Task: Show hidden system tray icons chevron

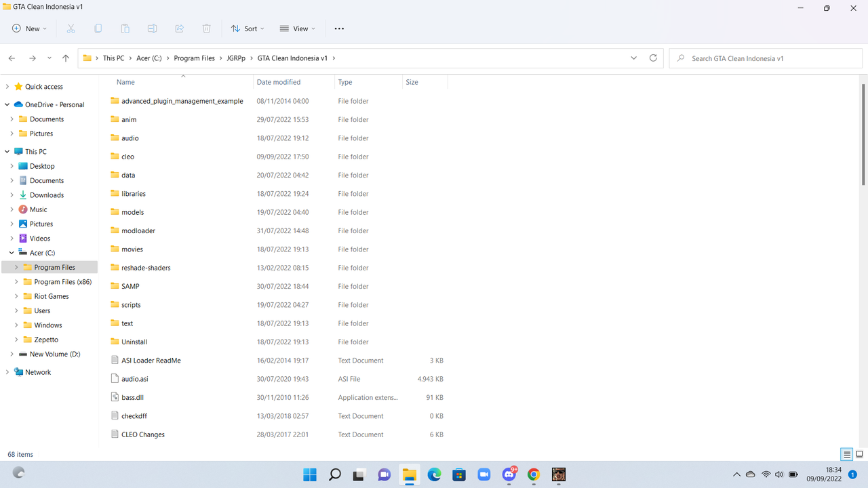Action: pyautogui.click(x=736, y=474)
